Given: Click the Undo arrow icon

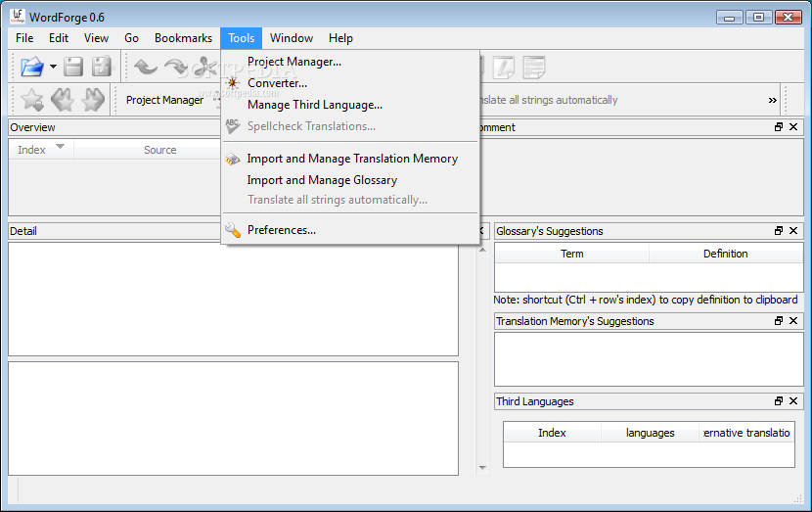Looking at the screenshot, I should coord(146,67).
